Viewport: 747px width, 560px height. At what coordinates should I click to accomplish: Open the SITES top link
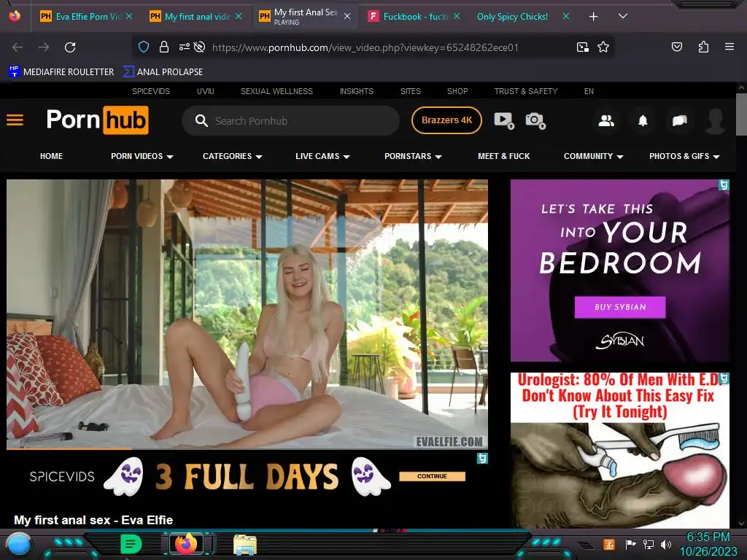tap(411, 91)
